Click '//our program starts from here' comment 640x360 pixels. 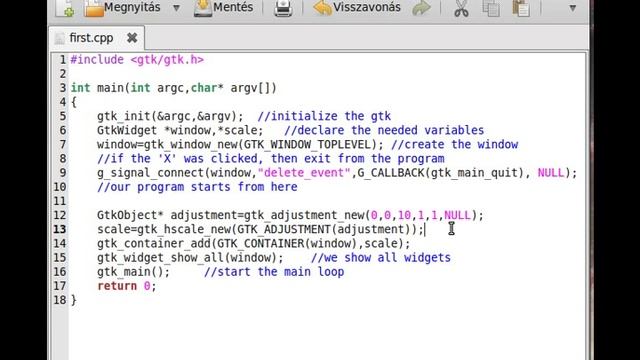197,187
